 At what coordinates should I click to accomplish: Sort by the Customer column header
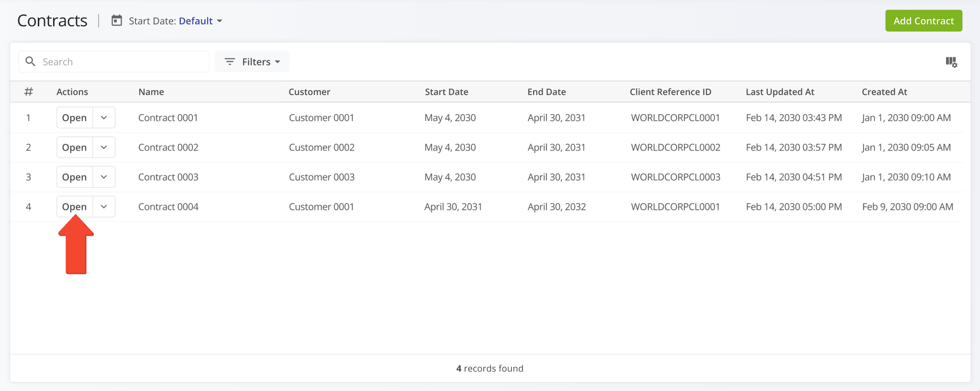309,92
